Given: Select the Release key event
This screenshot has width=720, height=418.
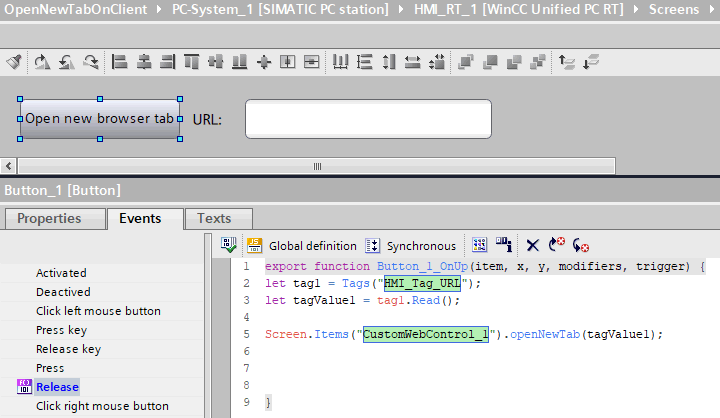Looking at the screenshot, I should (x=68, y=349).
